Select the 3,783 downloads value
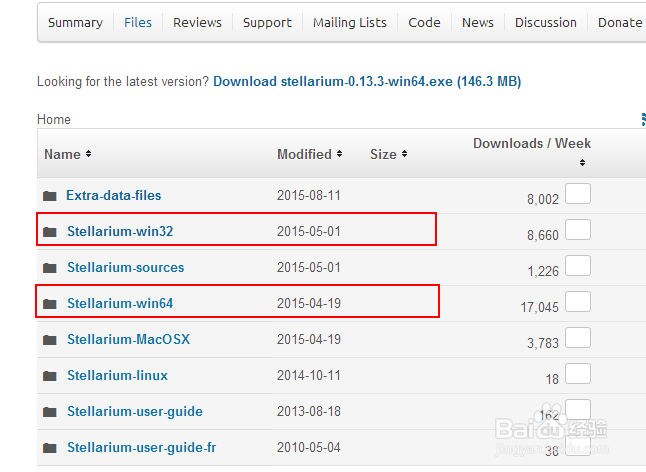Image resolution: width=646 pixels, height=472 pixels. click(x=543, y=343)
